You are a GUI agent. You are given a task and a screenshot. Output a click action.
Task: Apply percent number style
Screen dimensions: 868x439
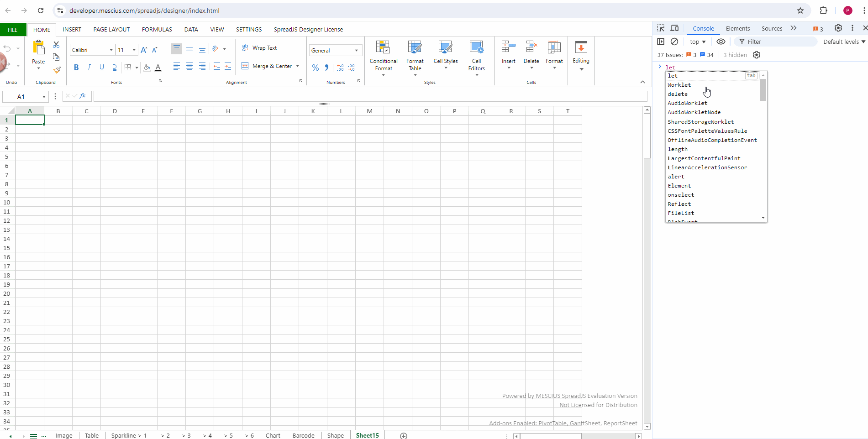tap(316, 68)
